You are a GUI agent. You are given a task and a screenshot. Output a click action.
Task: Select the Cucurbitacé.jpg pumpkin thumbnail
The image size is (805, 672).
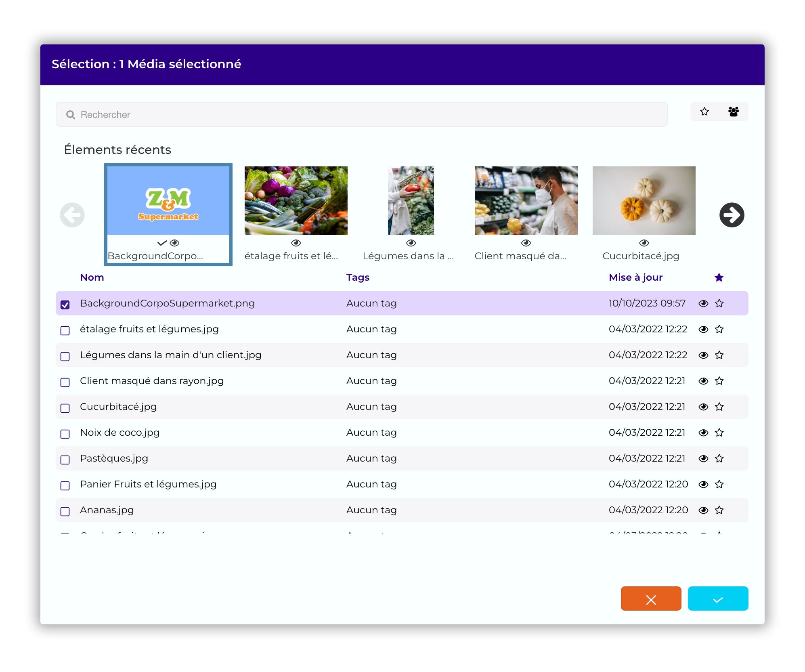pyautogui.click(x=644, y=201)
